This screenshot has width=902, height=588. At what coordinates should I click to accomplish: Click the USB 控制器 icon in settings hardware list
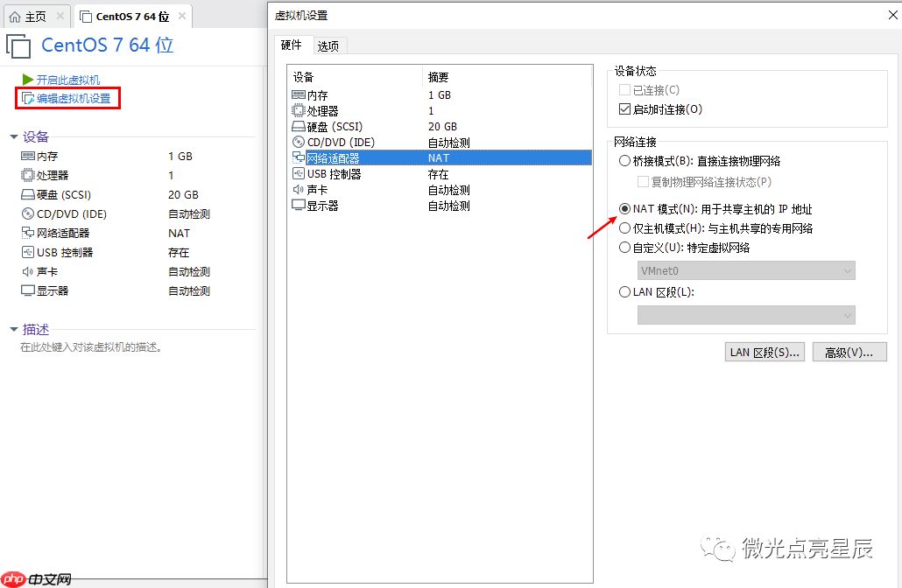click(x=299, y=173)
